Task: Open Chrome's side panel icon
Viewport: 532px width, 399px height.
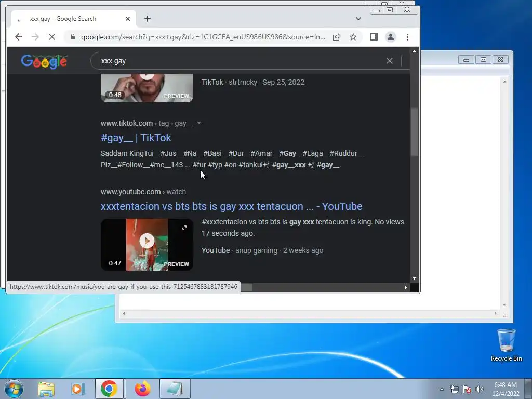Action: [x=374, y=37]
